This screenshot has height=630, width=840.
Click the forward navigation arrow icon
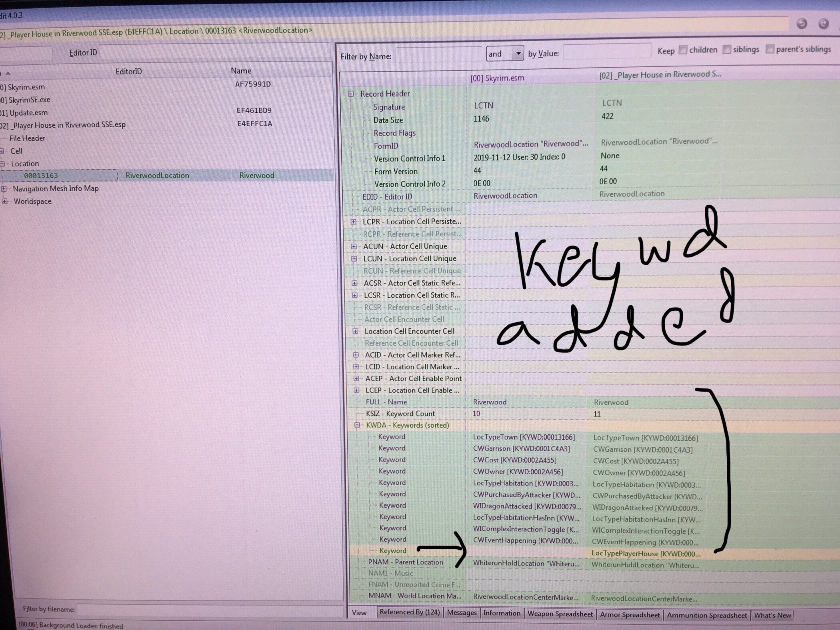[x=824, y=24]
